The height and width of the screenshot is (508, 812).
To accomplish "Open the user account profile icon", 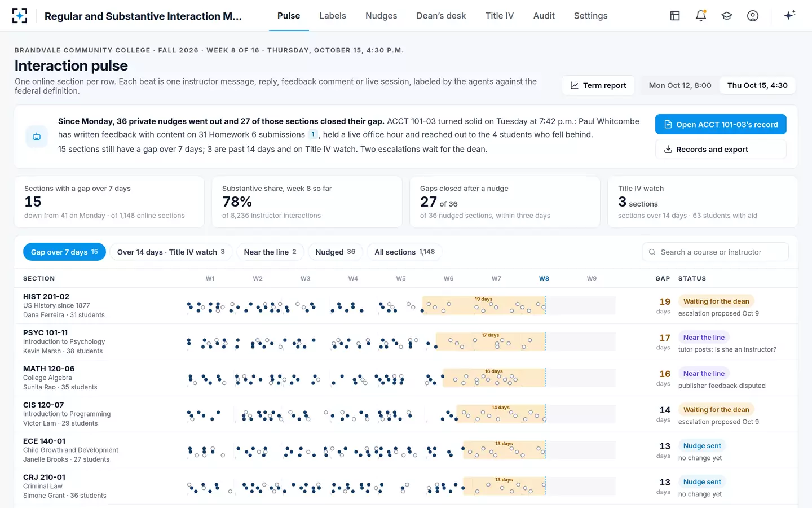I will (753, 16).
